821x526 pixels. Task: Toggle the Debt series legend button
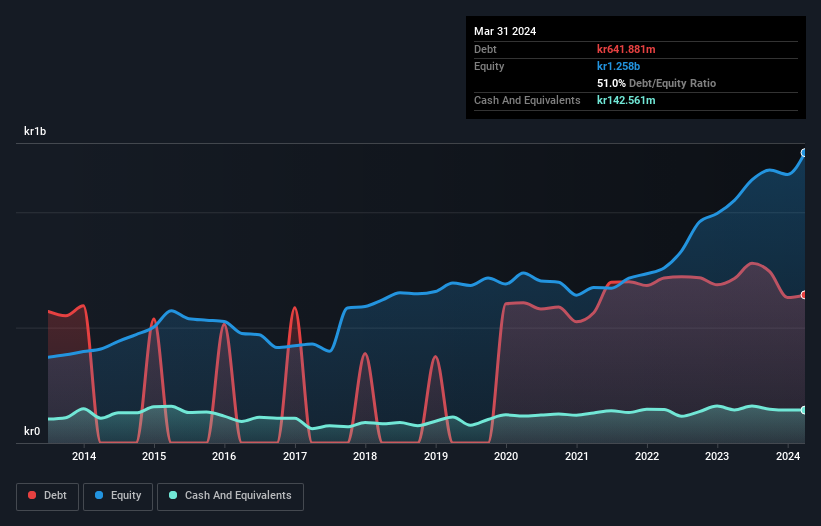click(48, 496)
